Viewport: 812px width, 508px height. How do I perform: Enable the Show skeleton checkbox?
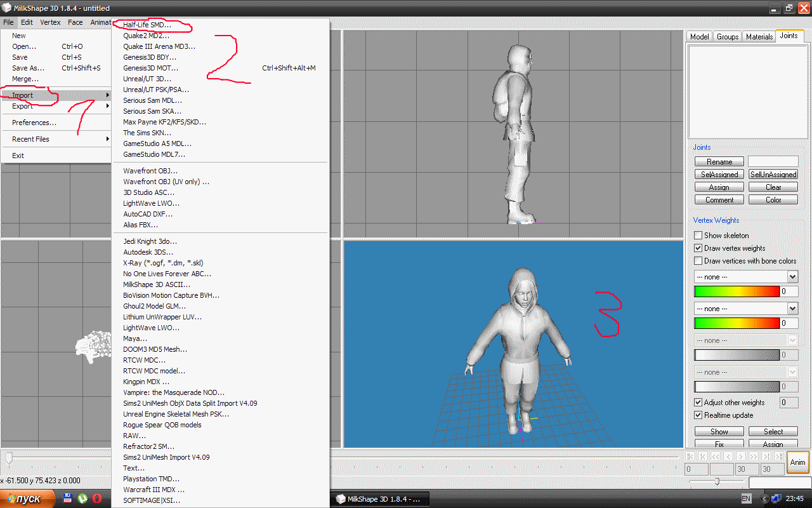[698, 236]
